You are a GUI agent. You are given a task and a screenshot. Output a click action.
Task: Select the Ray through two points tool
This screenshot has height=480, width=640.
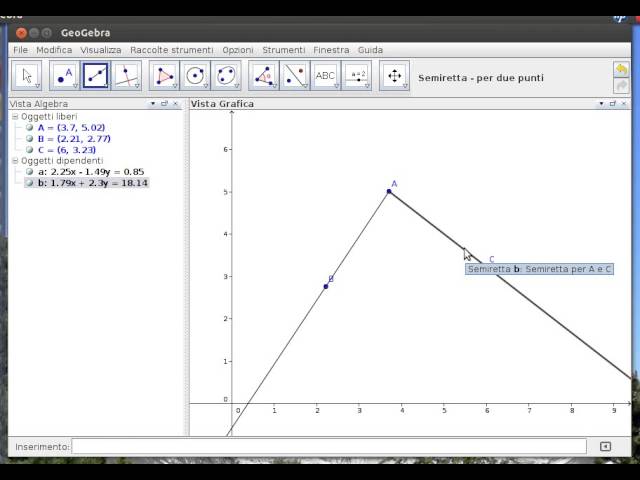tap(96, 76)
